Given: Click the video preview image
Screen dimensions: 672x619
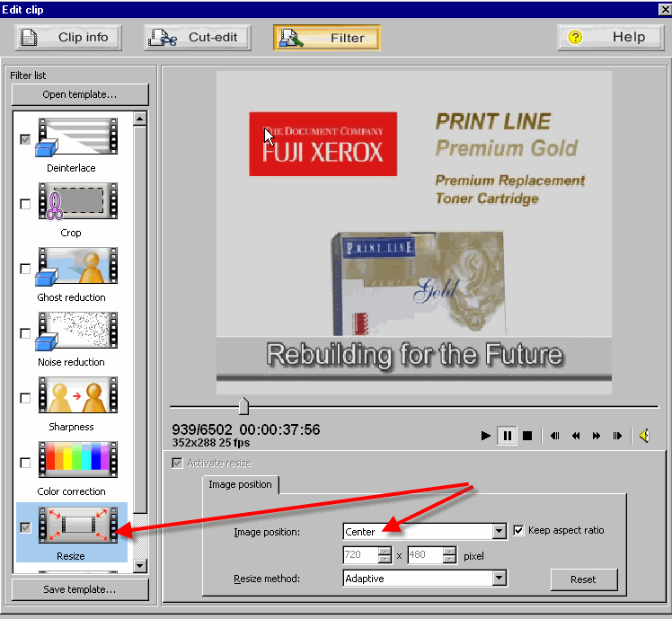Looking at the screenshot, I should (x=414, y=233).
